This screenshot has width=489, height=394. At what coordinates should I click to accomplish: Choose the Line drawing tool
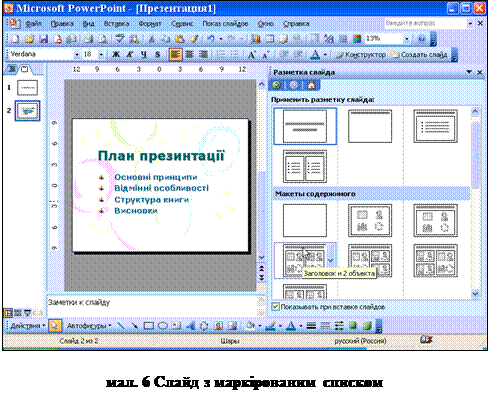tap(121, 326)
